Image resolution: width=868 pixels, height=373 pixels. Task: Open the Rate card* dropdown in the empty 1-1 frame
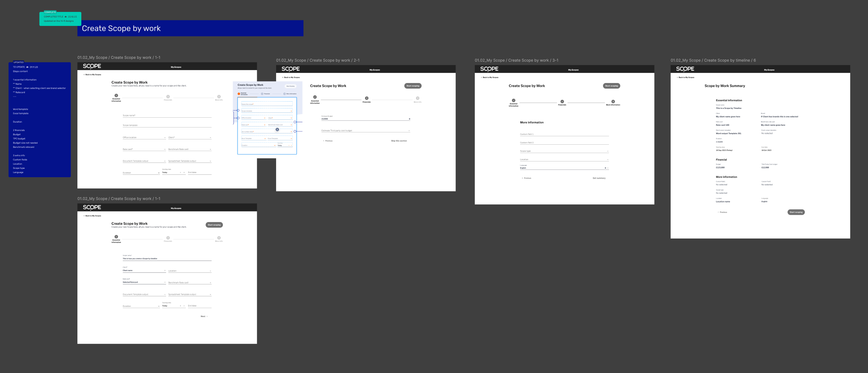(144, 149)
